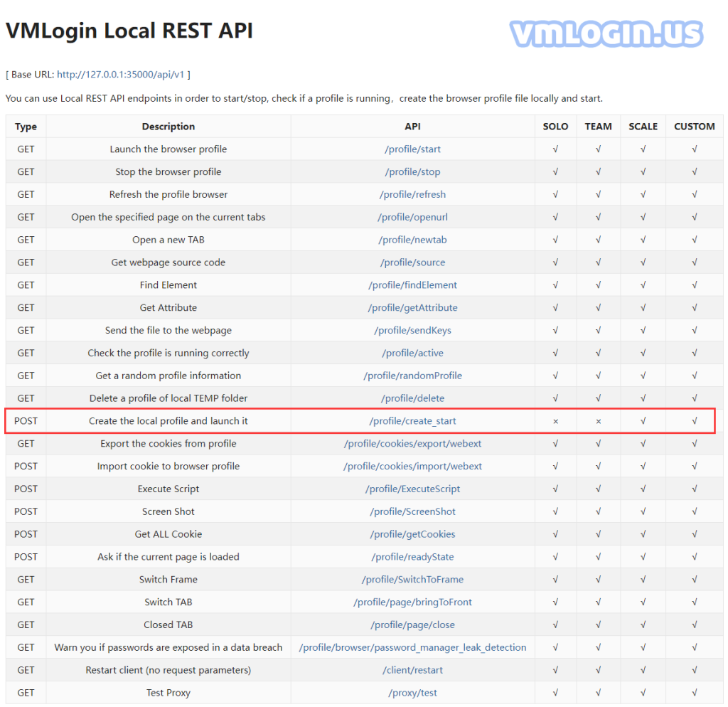
Task: Click 'Import cookie to browser profile' text
Action: (168, 466)
